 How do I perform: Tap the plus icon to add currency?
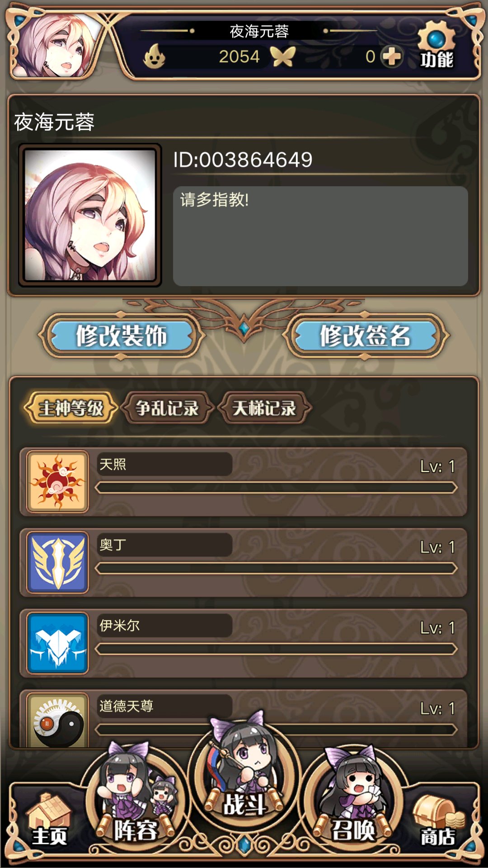click(392, 57)
